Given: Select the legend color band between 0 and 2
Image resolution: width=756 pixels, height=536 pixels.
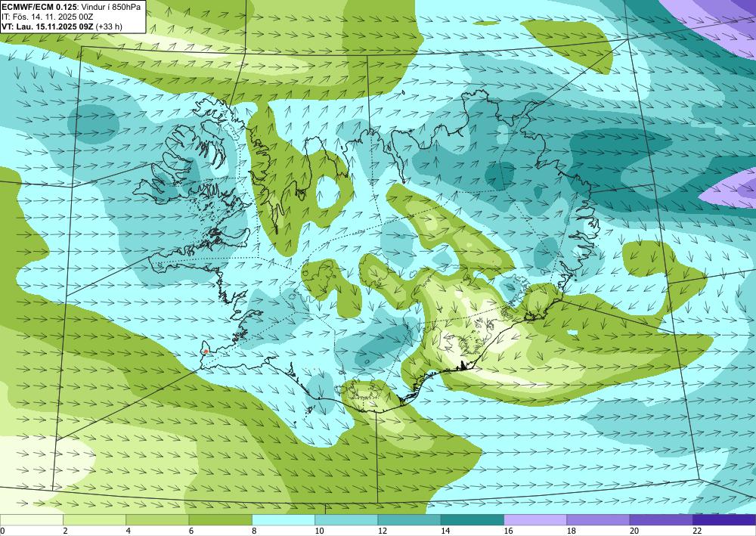Looking at the screenshot, I should tap(31, 520).
